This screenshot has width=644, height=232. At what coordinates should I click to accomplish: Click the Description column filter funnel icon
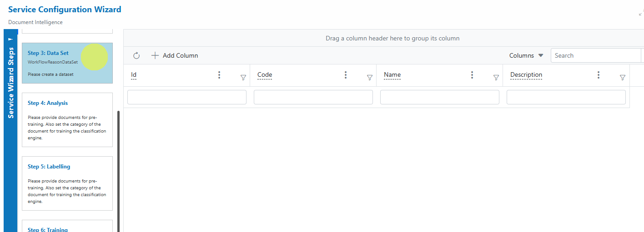point(623,78)
